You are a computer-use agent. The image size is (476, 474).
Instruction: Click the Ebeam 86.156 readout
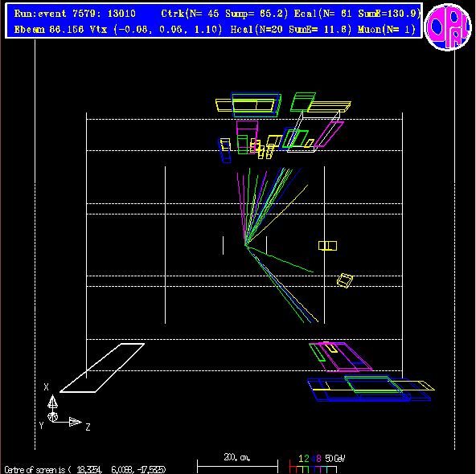click(49, 30)
